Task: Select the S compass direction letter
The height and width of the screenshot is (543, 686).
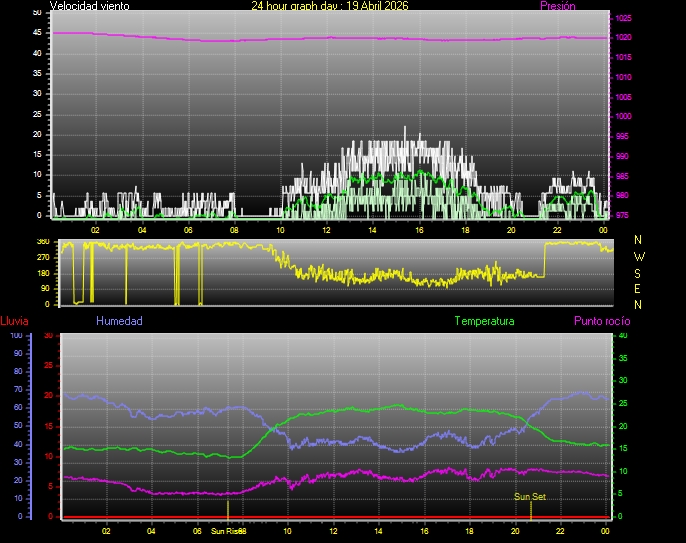Action: [639, 272]
